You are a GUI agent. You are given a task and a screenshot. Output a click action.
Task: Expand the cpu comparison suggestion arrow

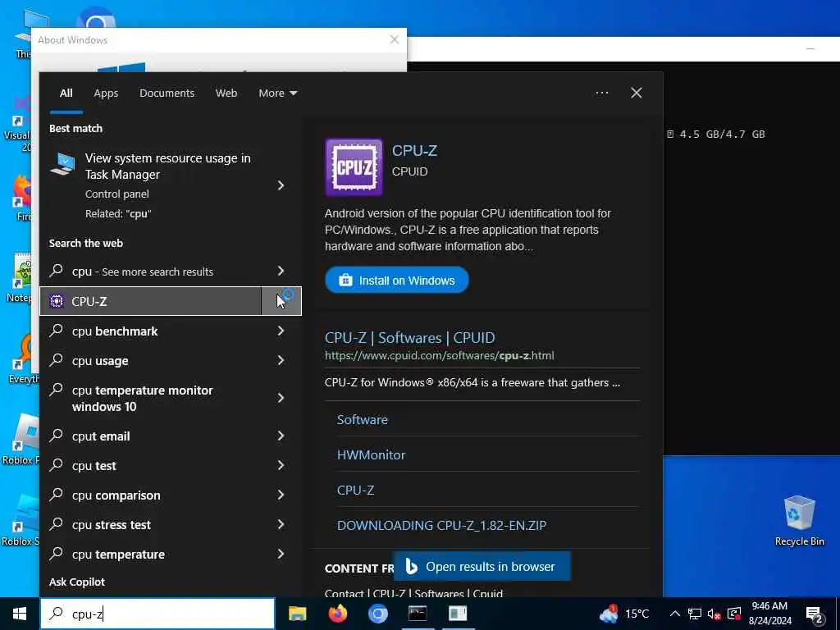click(281, 495)
